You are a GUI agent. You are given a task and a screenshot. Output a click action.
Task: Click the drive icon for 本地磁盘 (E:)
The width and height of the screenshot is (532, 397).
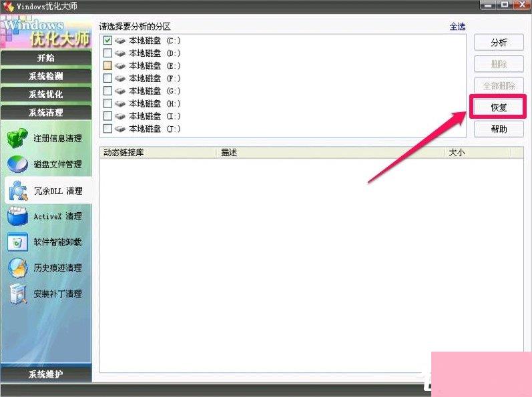(x=120, y=66)
